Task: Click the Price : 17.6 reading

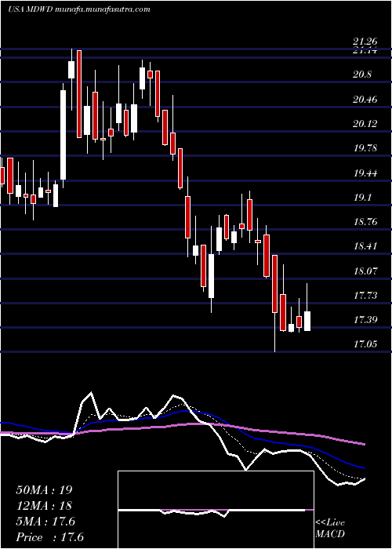Action: coord(50,537)
